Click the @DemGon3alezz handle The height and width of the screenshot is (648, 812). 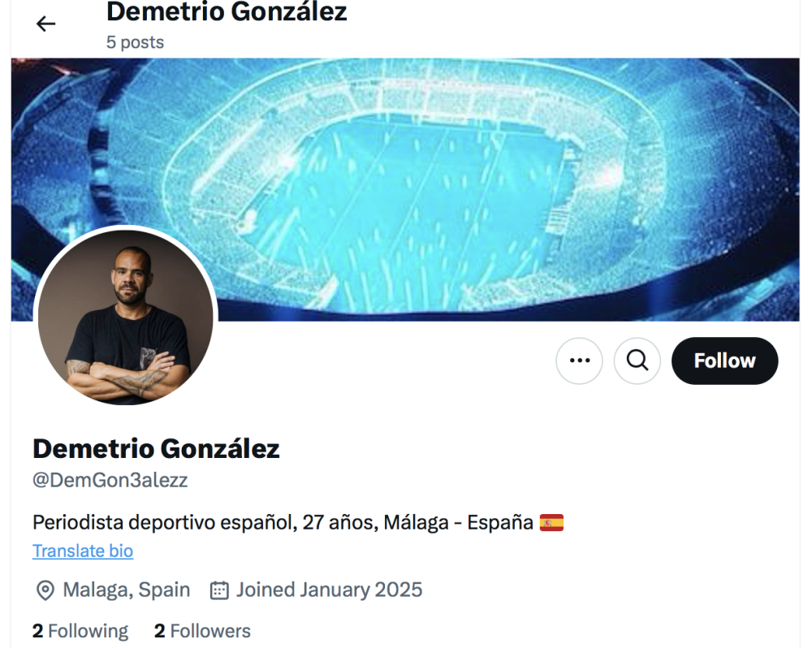tap(110, 480)
